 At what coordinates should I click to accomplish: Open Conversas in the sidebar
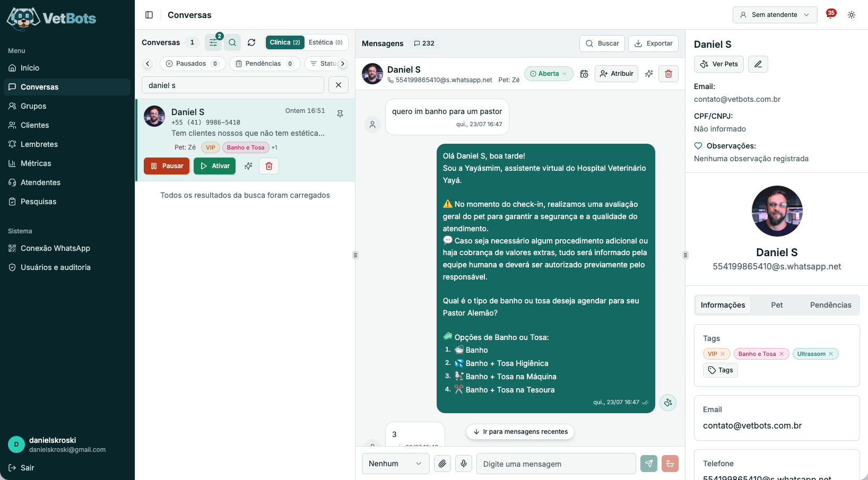click(x=67, y=87)
